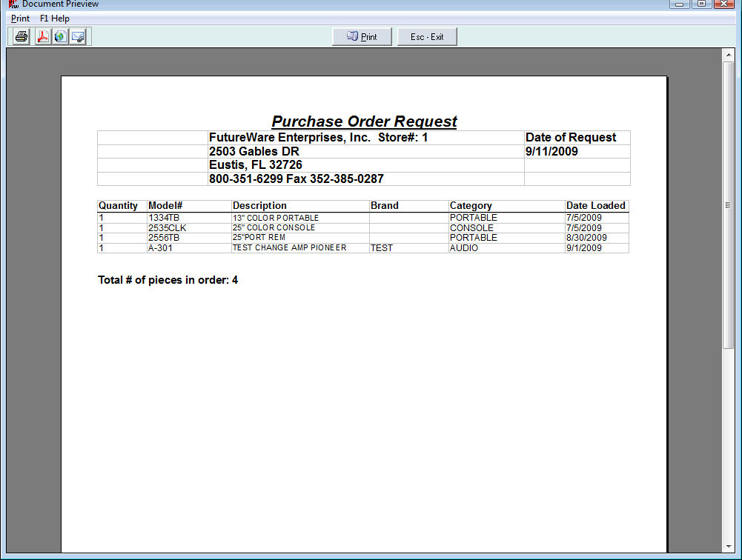Image resolution: width=742 pixels, height=560 pixels.
Task: Click the printer icon in the toolbar
Action: [x=21, y=36]
